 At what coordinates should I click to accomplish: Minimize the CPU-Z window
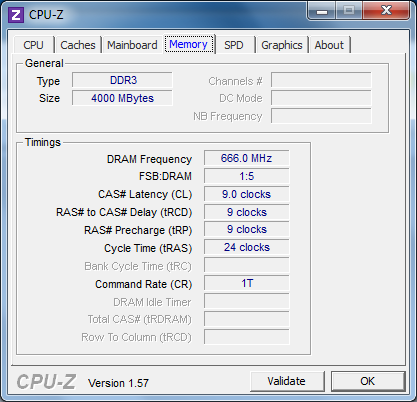[321, 11]
